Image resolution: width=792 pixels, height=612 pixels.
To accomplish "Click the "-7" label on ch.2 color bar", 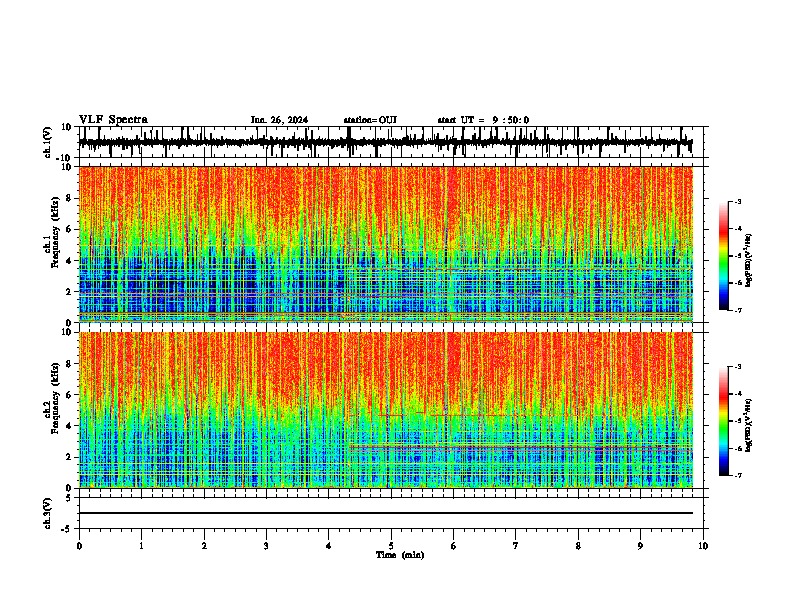I will click(737, 475).
